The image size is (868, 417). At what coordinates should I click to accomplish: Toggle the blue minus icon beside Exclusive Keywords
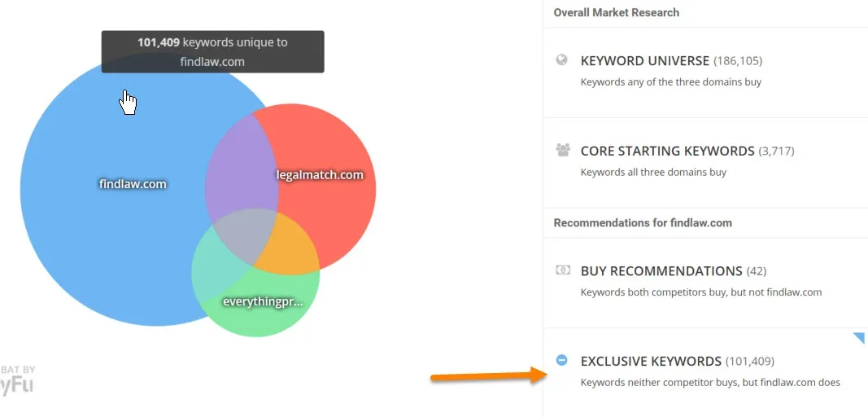[561, 360]
